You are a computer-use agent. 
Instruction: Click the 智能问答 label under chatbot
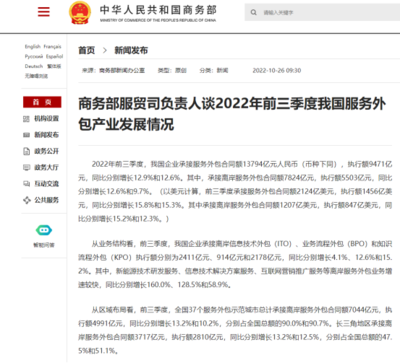pos(44,245)
